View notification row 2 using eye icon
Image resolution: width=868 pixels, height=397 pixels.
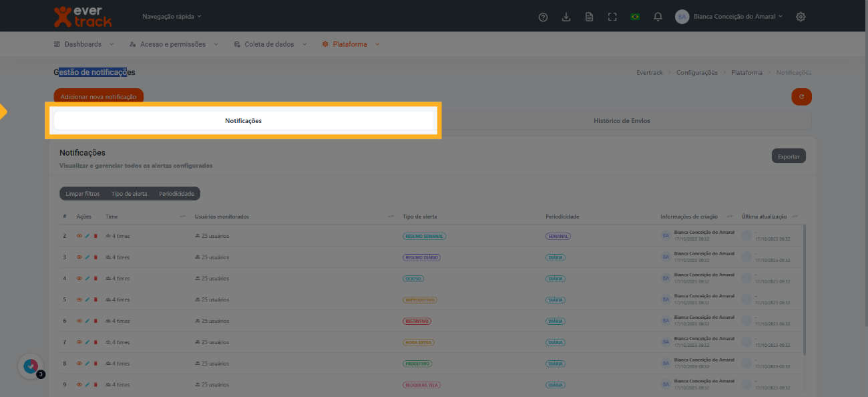click(x=79, y=236)
